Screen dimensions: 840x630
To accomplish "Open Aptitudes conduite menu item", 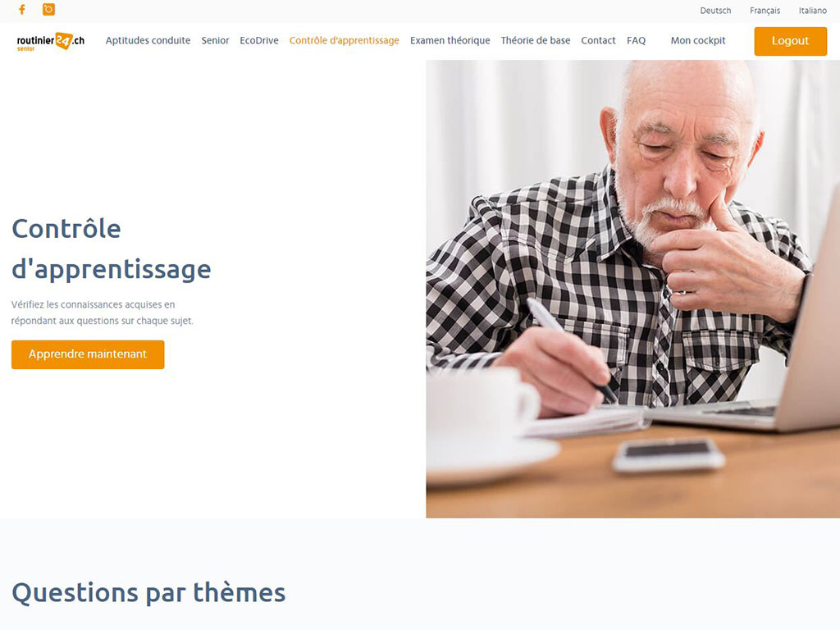I will [148, 41].
